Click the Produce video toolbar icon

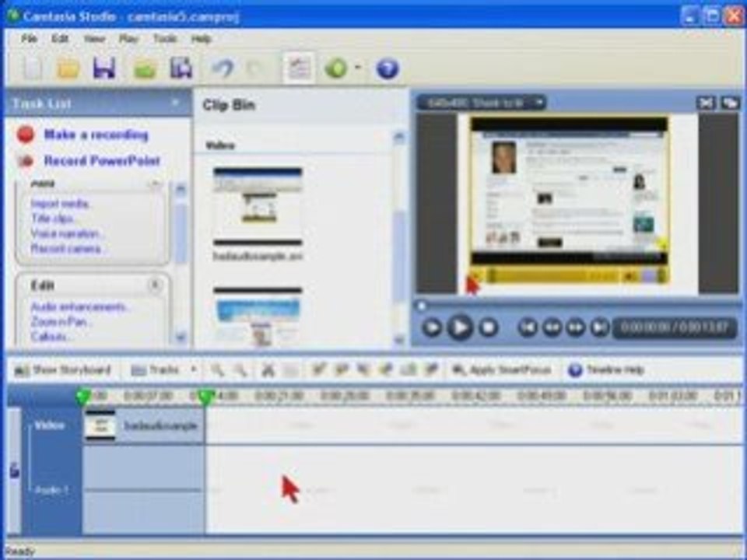tap(181, 68)
